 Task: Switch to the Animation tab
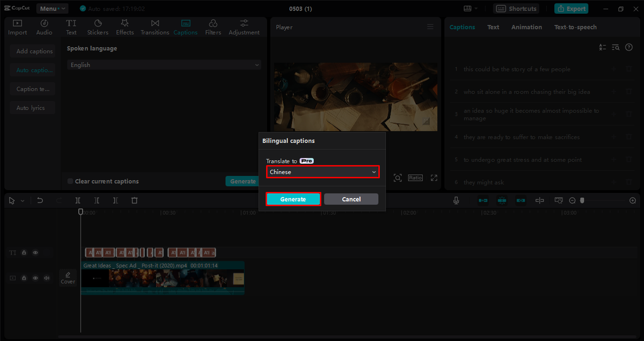527,27
